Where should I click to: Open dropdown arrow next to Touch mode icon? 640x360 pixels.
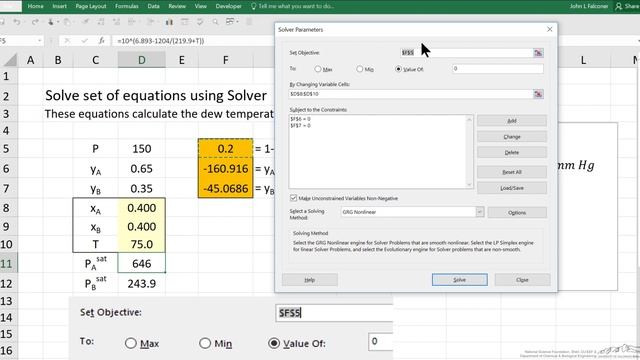pyautogui.click(x=58, y=22)
